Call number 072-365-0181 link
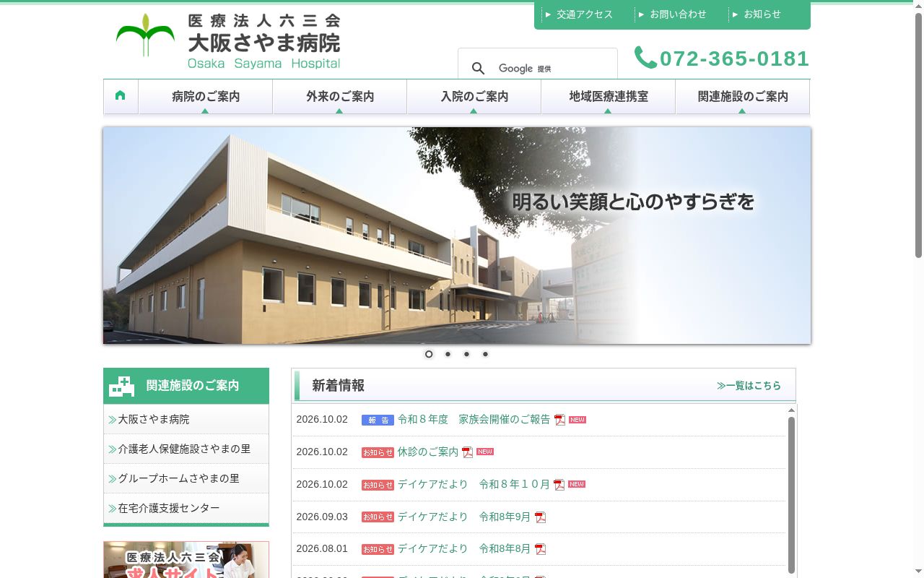924x578 pixels. tap(735, 59)
